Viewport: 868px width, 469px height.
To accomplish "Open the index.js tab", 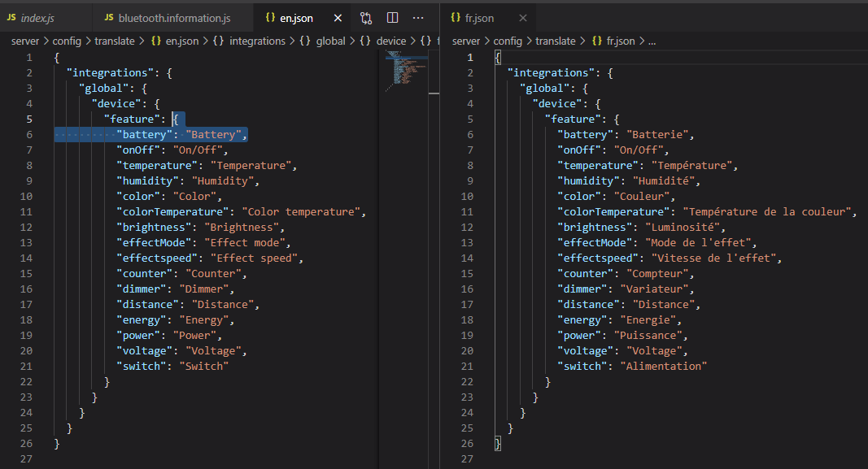I will click(x=46, y=18).
